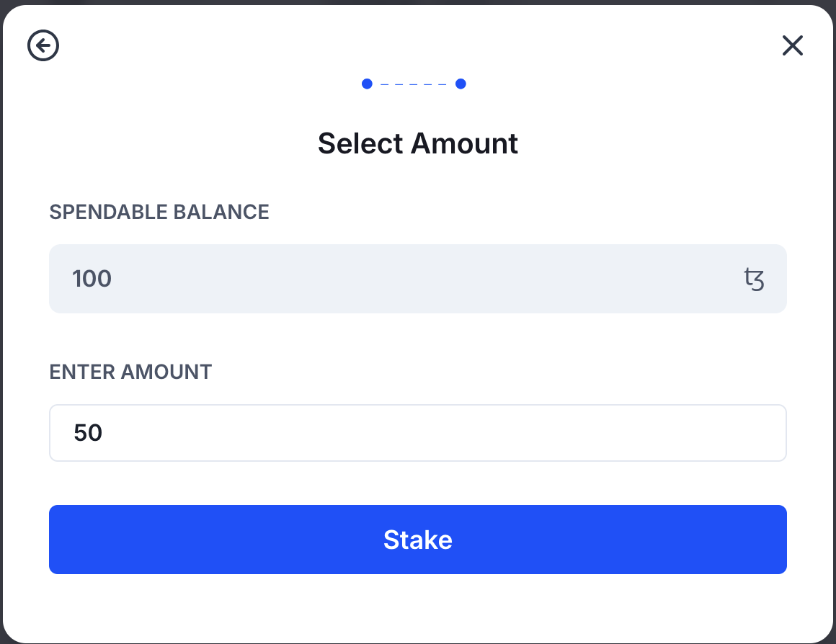Focus the Enter Amount input field
This screenshot has height=644, width=836.
417,433
